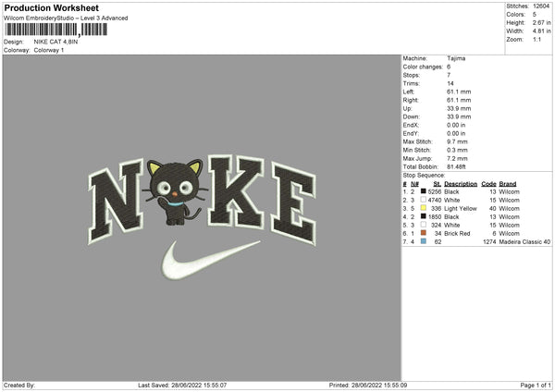Screen dimensions: 555x392
Task: Click the Total Bobbin value 81.48ft
Action: [456, 167]
